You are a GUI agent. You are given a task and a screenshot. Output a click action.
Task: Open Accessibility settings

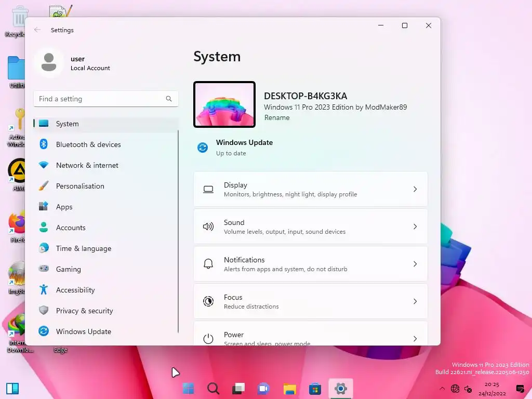pos(106,290)
